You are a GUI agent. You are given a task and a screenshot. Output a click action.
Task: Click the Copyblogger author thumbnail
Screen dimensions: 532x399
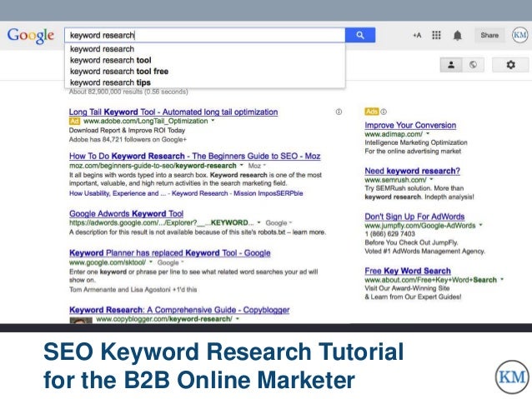tap(81, 320)
